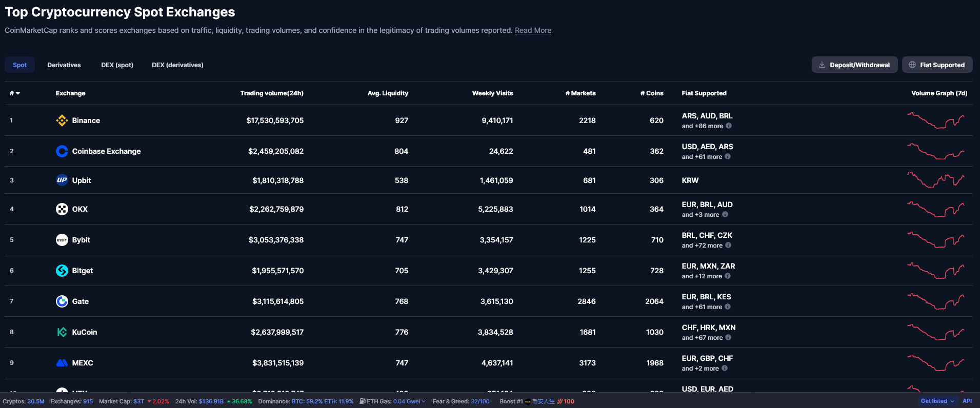Image resolution: width=980 pixels, height=408 pixels.
Task: Sort table by rank number column
Action: (14, 93)
